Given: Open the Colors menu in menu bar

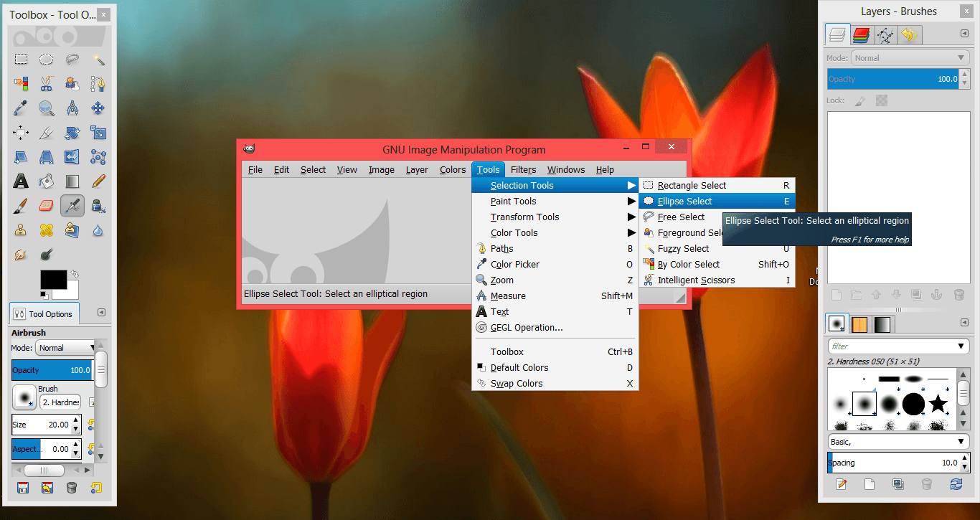Looking at the screenshot, I should pyautogui.click(x=453, y=170).
